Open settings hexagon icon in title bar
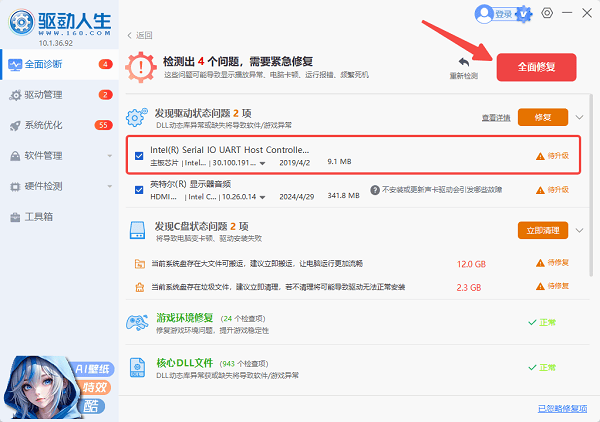This screenshot has height=422, width=600. [x=547, y=13]
